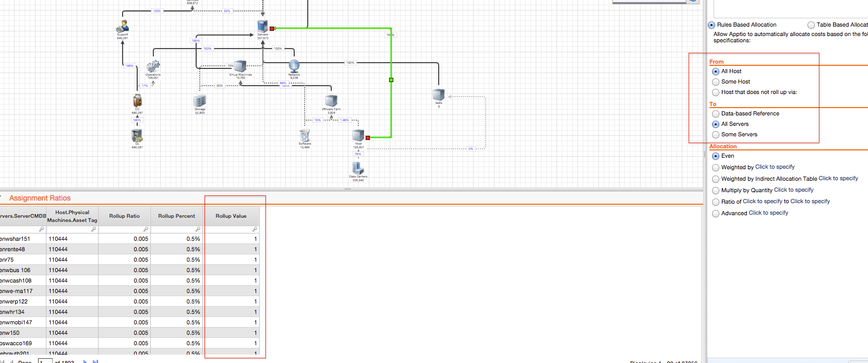Click search icon in Rollup Ratio filter
This screenshot has height=363, width=868.
pyautogui.click(x=146, y=229)
